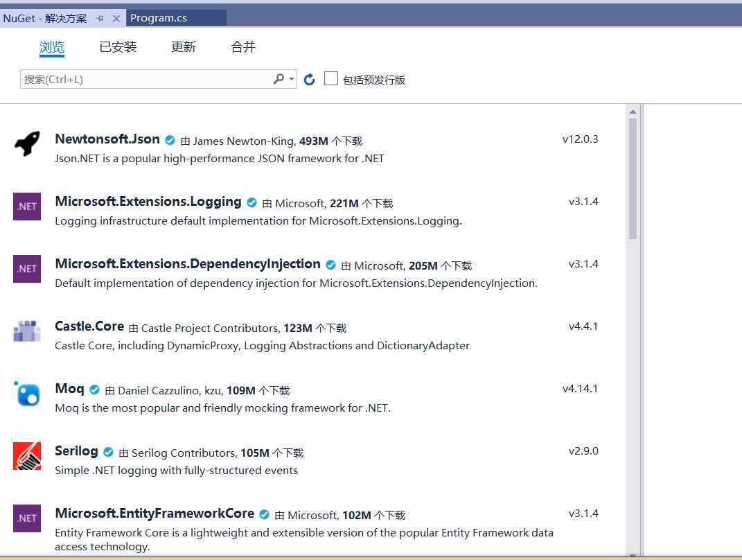Open the search options dropdown arrow
Image resolution: width=742 pixels, height=560 pixels.
tap(292, 78)
